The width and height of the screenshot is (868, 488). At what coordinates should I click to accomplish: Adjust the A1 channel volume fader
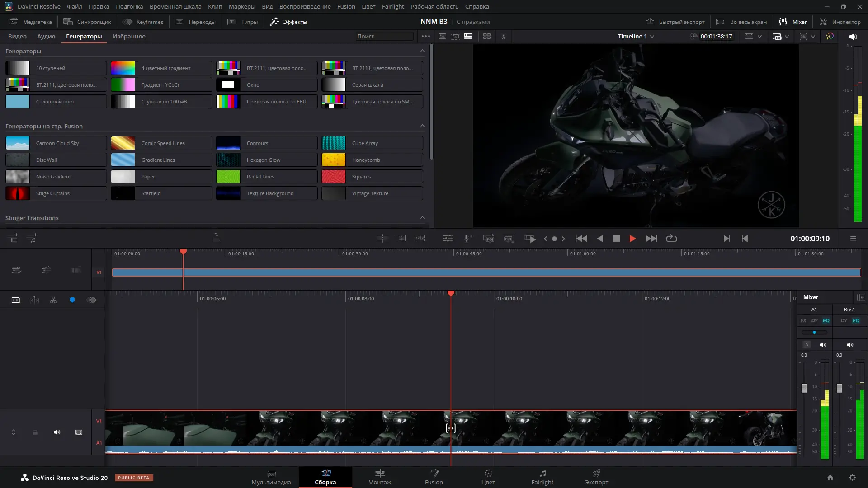coord(804,388)
